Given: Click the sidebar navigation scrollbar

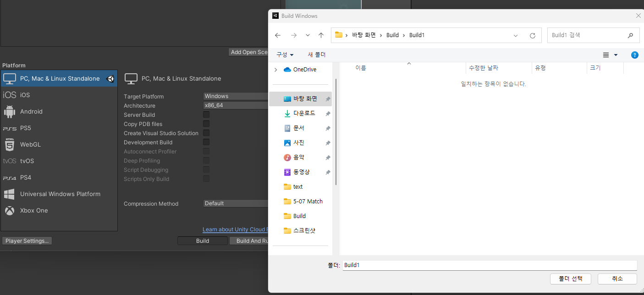Looking at the screenshot, I should pyautogui.click(x=337, y=132).
